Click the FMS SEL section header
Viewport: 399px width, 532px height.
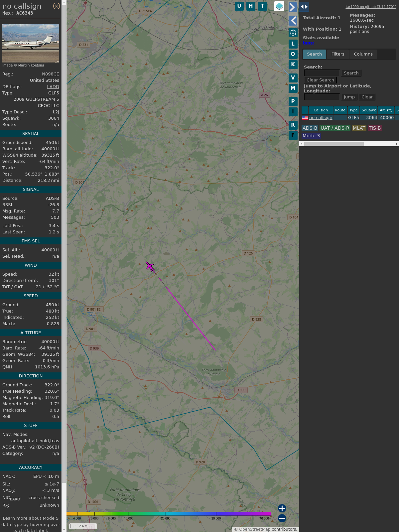[x=31, y=241]
